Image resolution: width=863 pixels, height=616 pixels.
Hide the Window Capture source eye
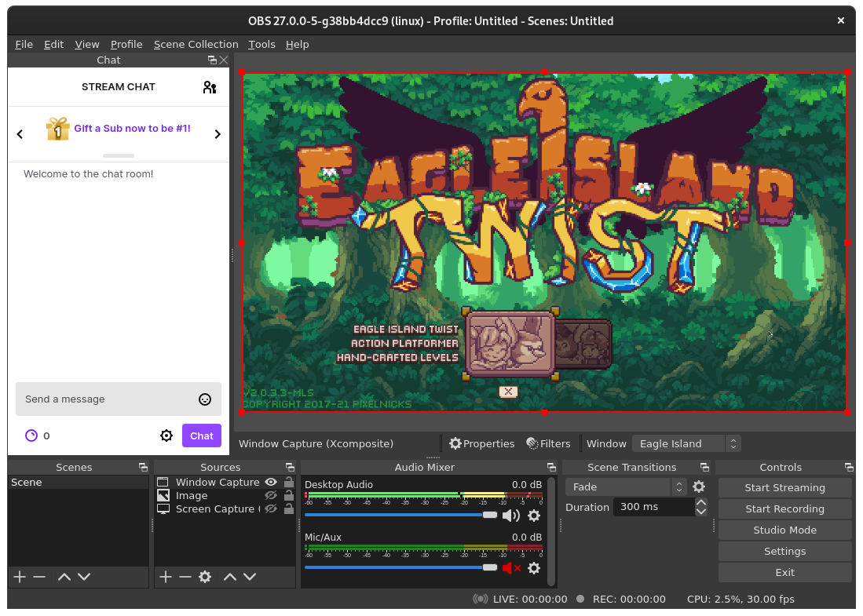[271, 482]
